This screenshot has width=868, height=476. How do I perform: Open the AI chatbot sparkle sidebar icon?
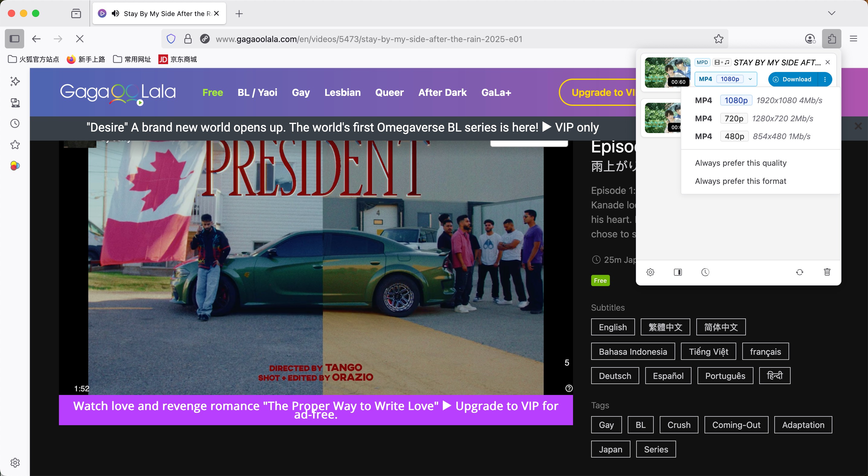click(x=15, y=81)
